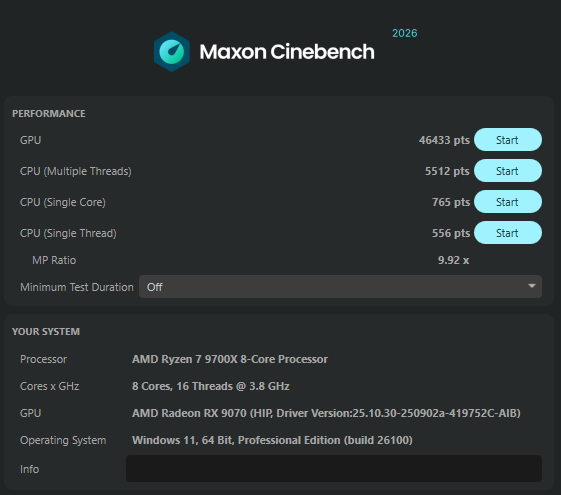The image size is (561, 495).
Task: Select the GPU score 46433 pts
Action: click(x=444, y=140)
